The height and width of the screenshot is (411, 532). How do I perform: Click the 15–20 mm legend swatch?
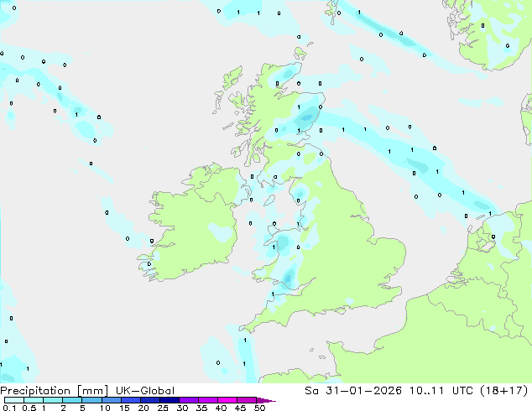(131, 400)
